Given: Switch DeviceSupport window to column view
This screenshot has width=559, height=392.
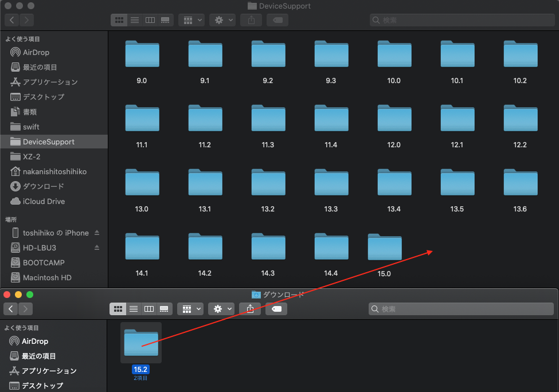Looking at the screenshot, I should (150, 20).
